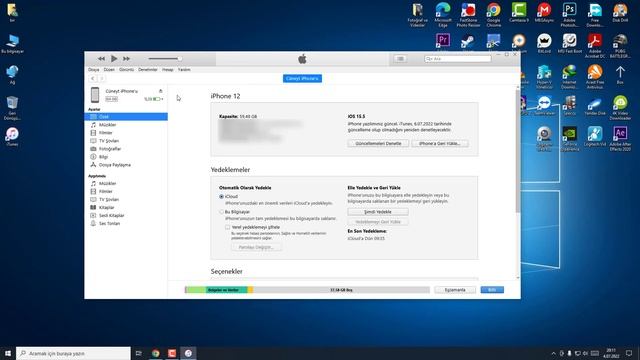Open Google Chrome desktop shortcut
Viewport: 640px width, 360px height.
click(493, 14)
